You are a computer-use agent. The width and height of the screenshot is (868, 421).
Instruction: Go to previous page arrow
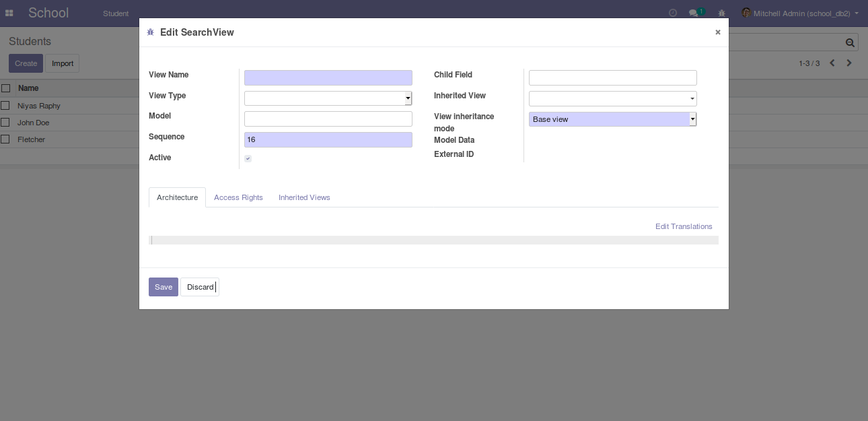point(832,63)
